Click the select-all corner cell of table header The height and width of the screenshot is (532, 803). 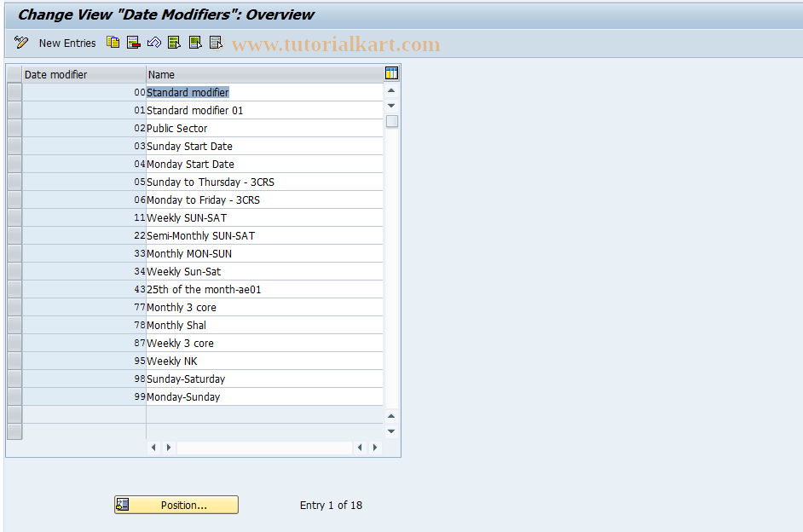pos(14,74)
